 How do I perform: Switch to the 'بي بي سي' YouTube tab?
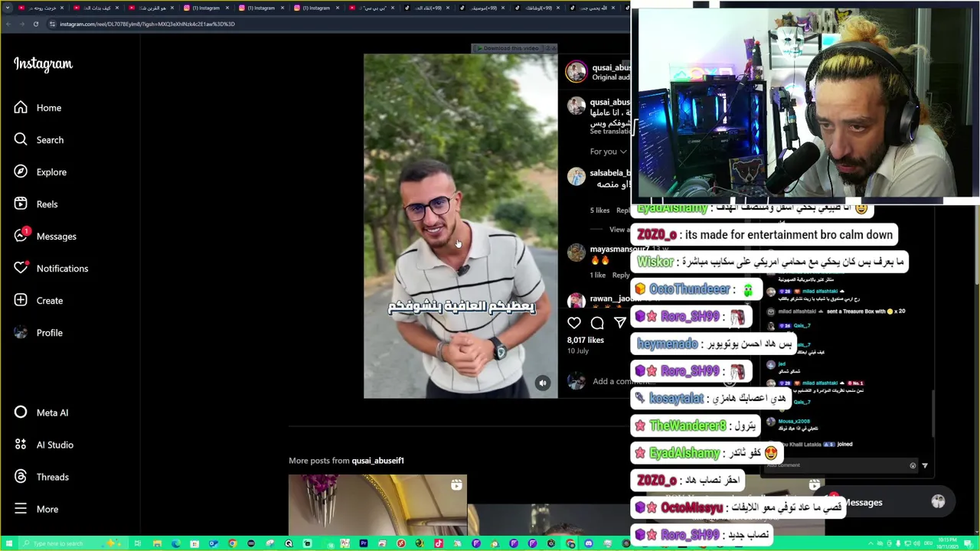[x=373, y=8]
